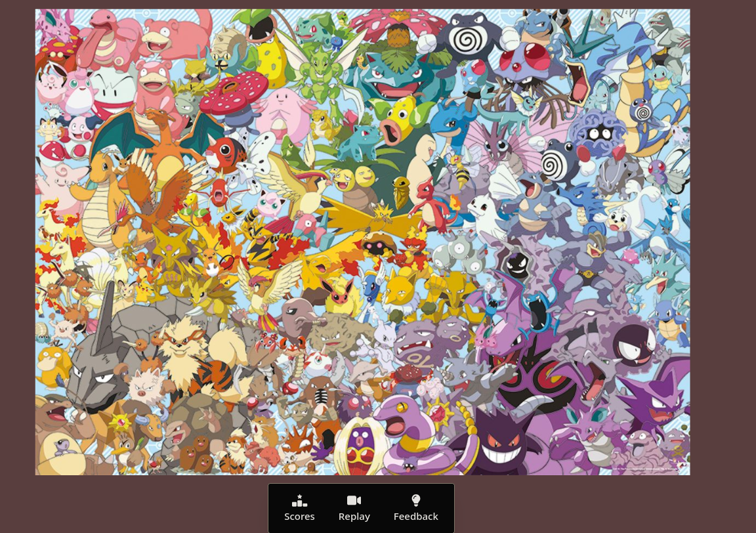756x533 pixels.
Task: Open the Feedback label
Action: (415, 517)
